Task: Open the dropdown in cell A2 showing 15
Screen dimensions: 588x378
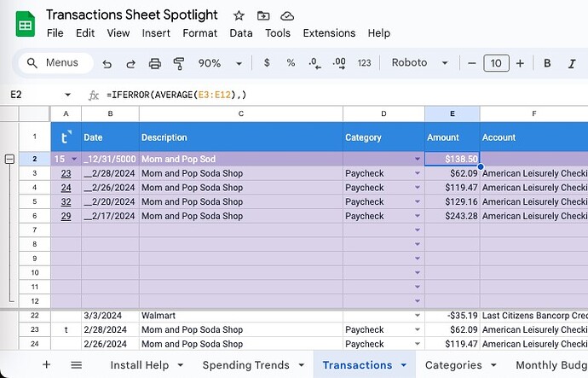Action: (x=74, y=160)
